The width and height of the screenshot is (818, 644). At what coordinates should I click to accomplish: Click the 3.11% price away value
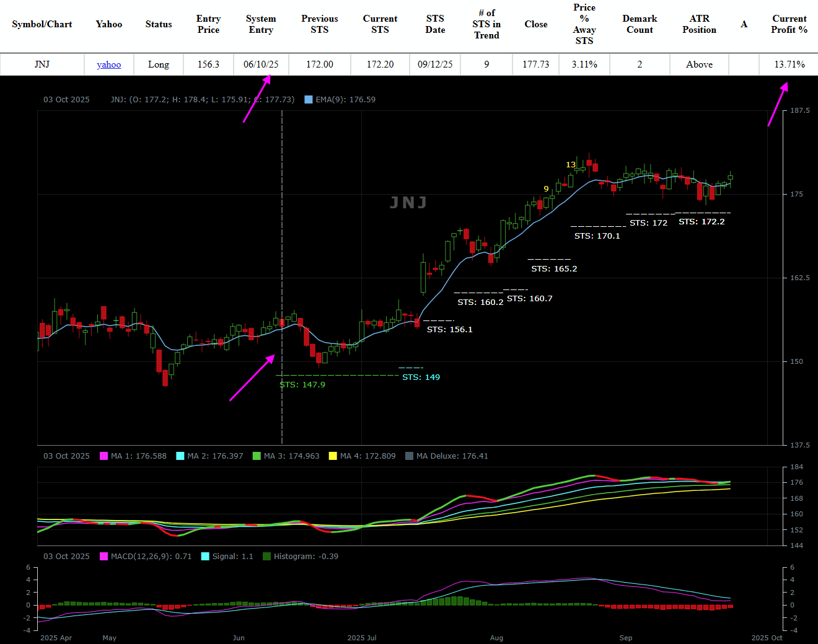584,64
